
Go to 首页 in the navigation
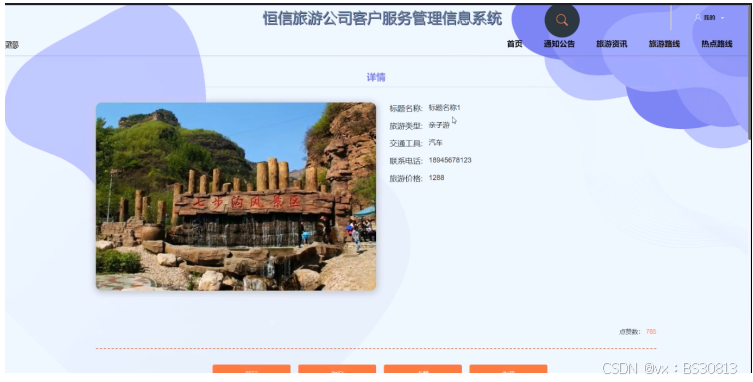pyautogui.click(x=514, y=44)
